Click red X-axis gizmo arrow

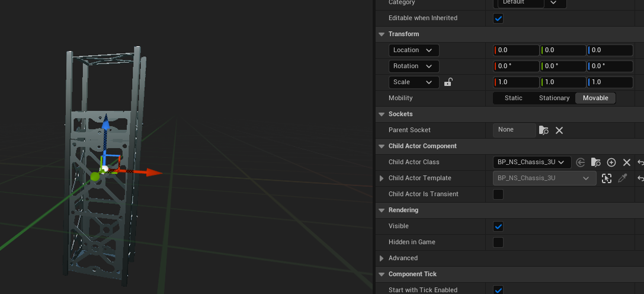(x=153, y=172)
